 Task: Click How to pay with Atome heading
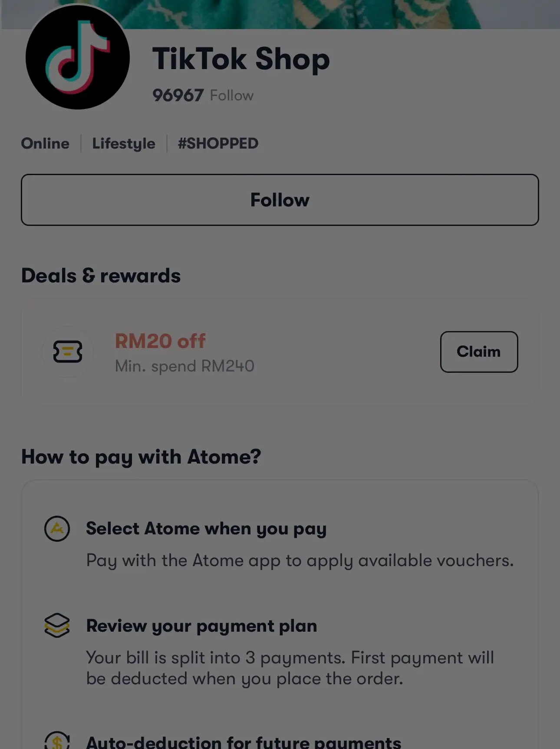[141, 457]
